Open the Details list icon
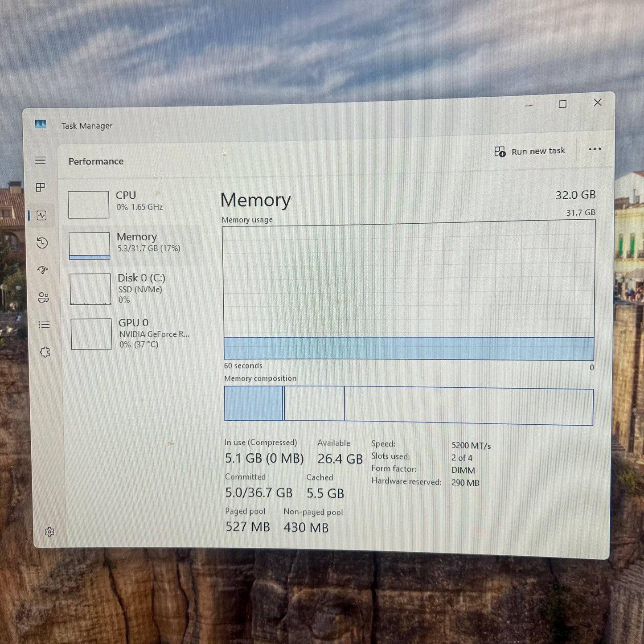Screen dimensions: 644x644 pos(44,324)
